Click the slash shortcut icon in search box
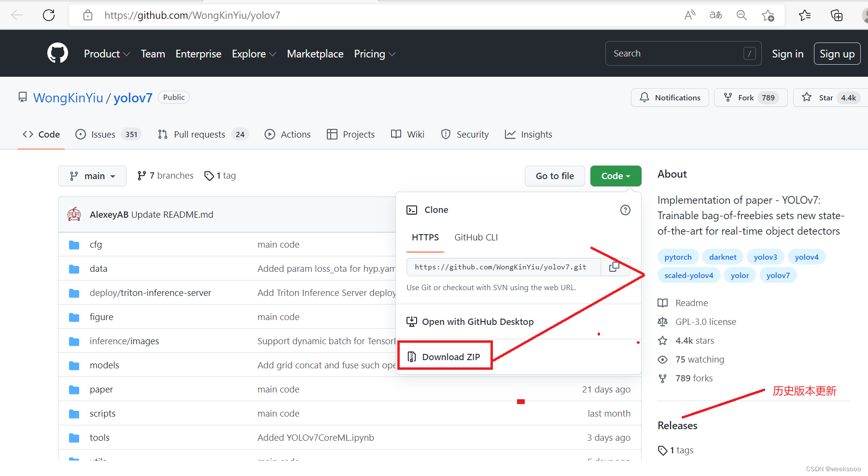 [749, 54]
